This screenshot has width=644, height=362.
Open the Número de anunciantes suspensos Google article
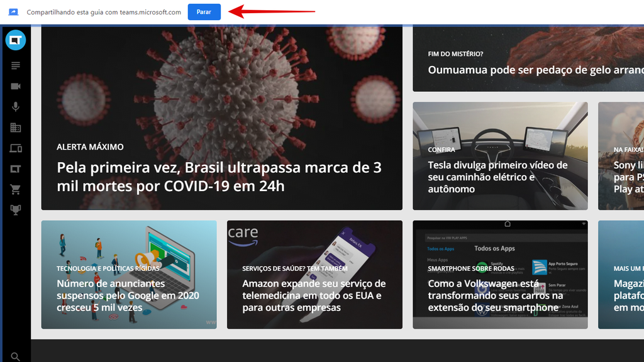point(129,275)
